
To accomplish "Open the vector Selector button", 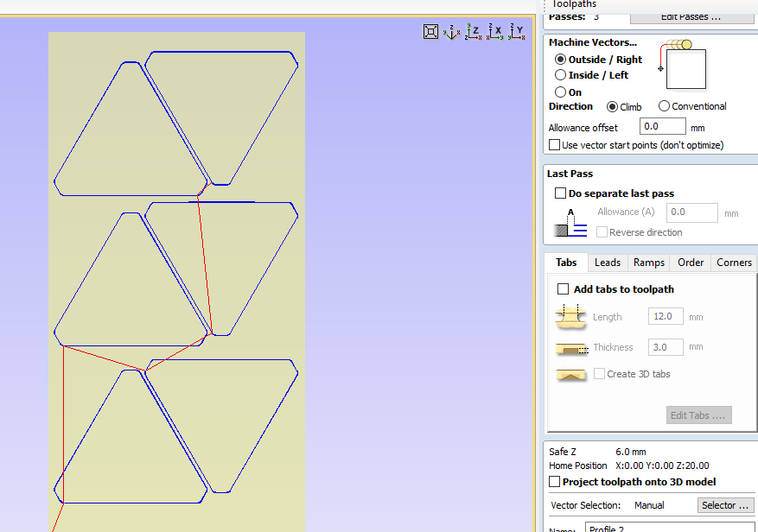I will [726, 505].
